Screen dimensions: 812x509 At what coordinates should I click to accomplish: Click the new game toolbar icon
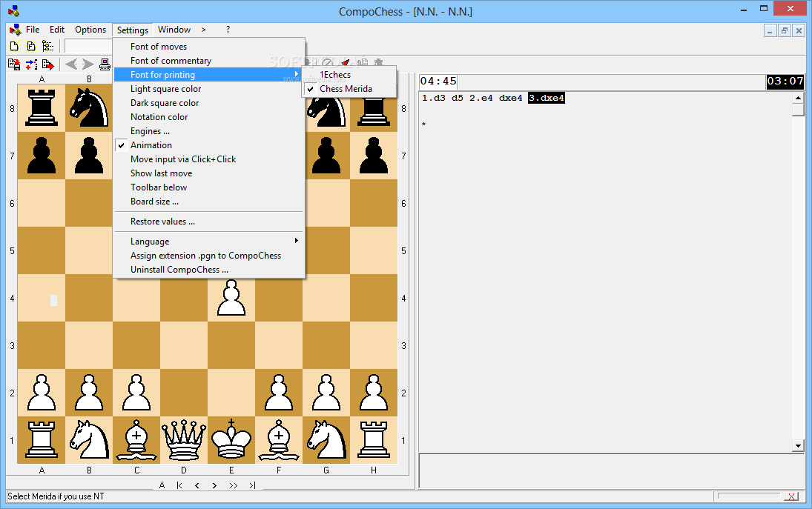[14, 46]
